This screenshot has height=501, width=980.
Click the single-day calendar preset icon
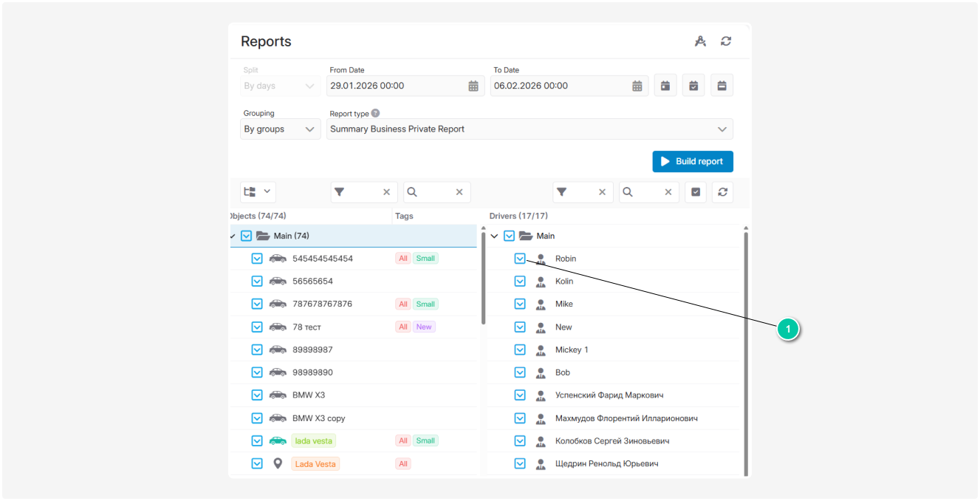coord(665,85)
